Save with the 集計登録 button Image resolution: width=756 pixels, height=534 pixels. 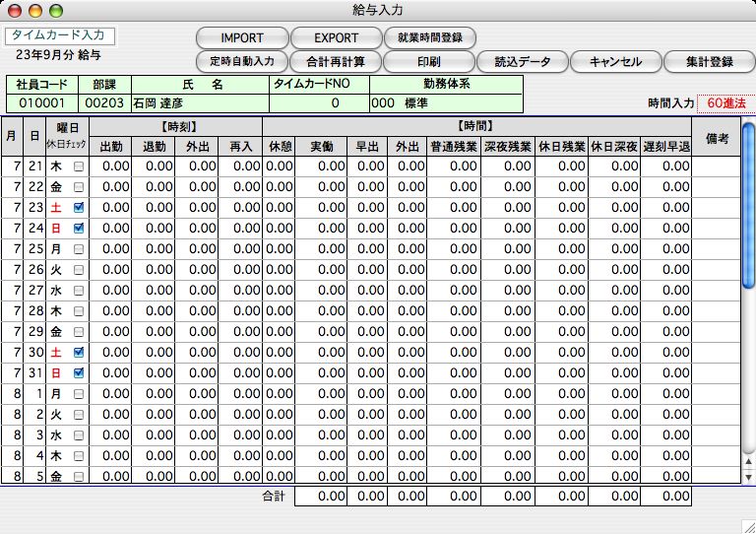point(711,61)
